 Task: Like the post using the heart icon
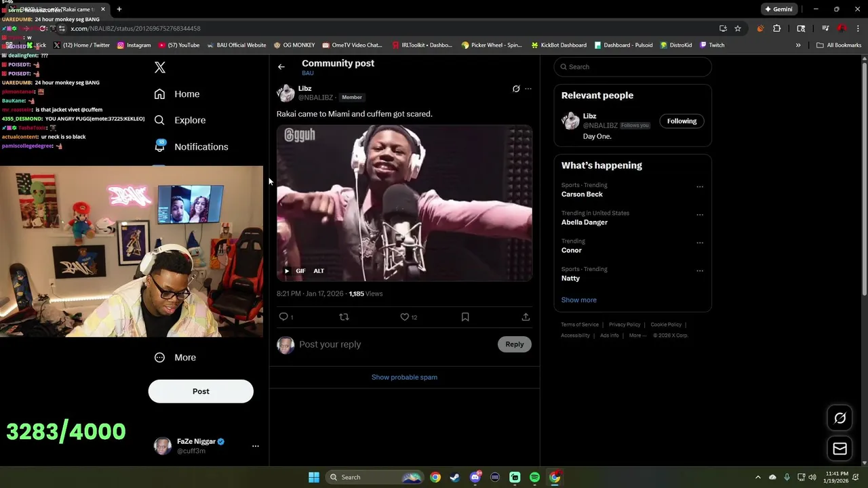click(x=405, y=317)
